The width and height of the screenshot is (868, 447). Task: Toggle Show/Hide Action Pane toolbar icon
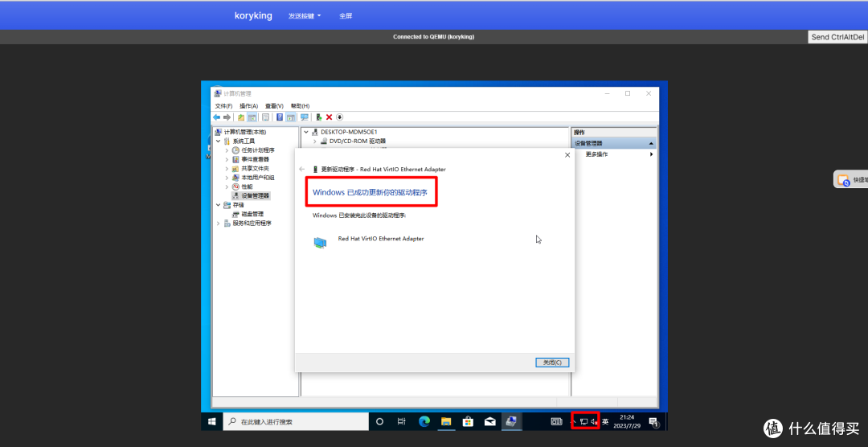(291, 117)
